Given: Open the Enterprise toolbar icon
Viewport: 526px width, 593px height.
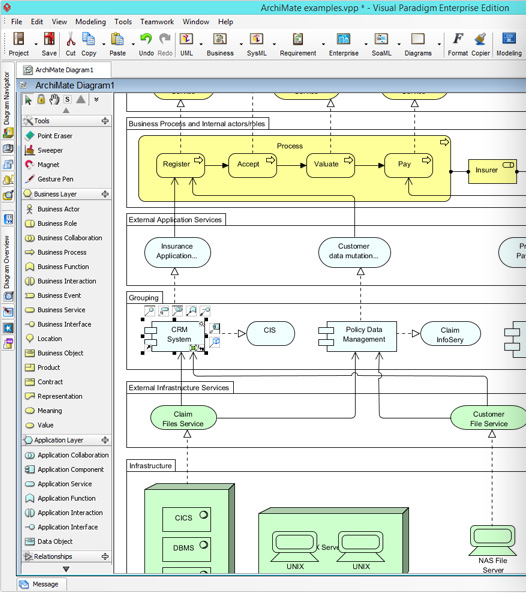Looking at the screenshot, I should 343,39.
